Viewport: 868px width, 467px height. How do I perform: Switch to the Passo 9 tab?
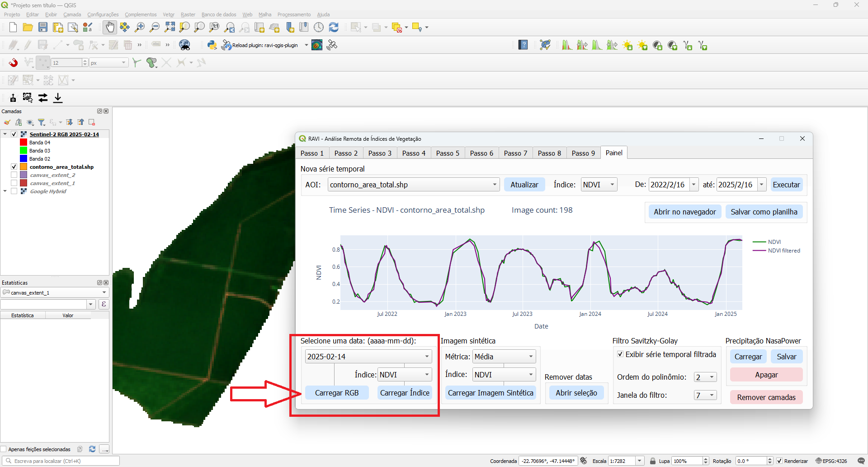coord(583,153)
